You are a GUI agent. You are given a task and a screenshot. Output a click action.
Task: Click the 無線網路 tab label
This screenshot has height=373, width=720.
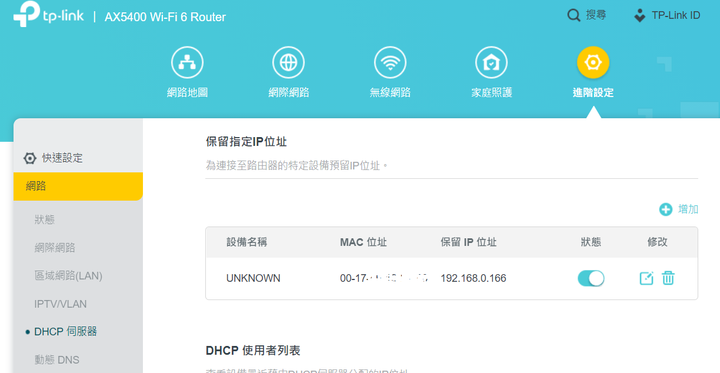click(x=390, y=92)
